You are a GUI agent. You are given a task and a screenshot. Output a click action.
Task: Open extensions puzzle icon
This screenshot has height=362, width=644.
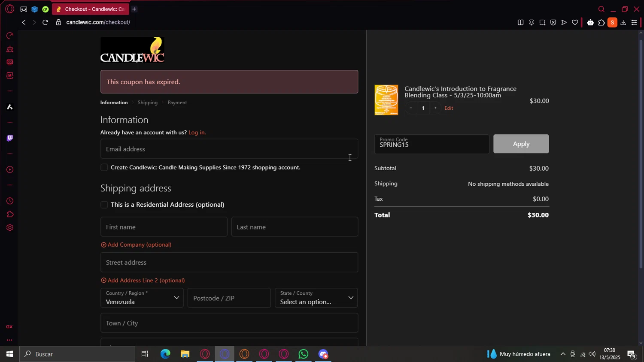(601, 22)
